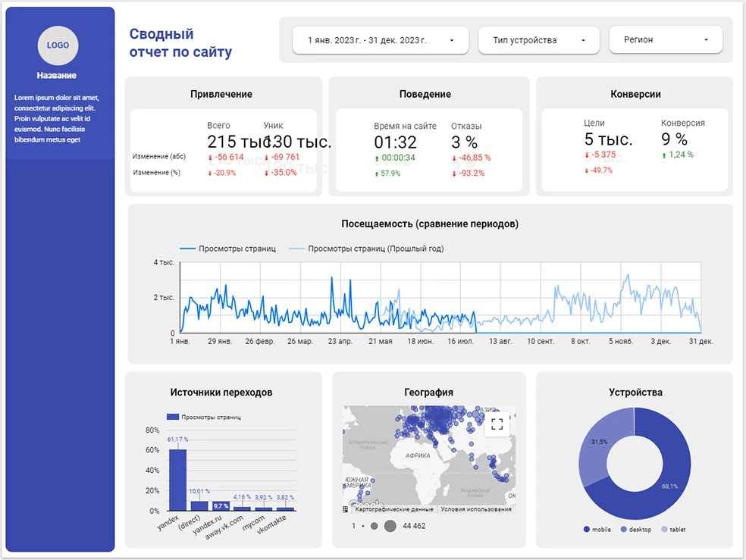The image size is (746, 560).
Task: Click the yandex bar in sources chart
Action: click(177, 480)
